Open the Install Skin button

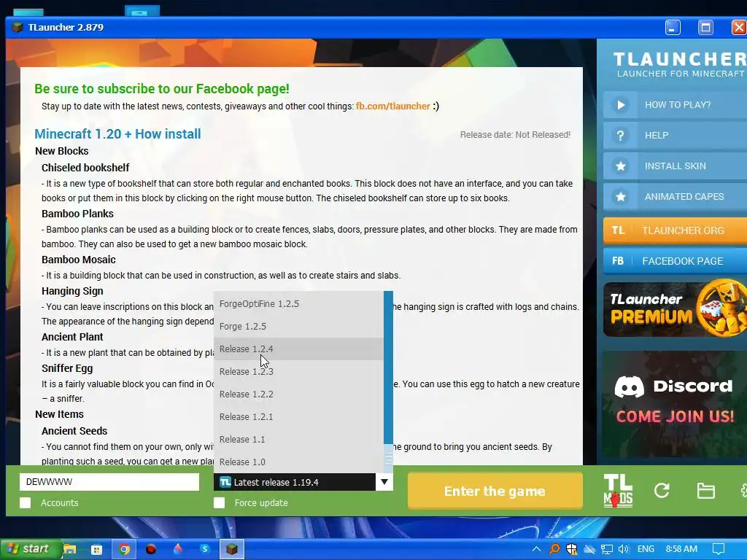tap(675, 166)
